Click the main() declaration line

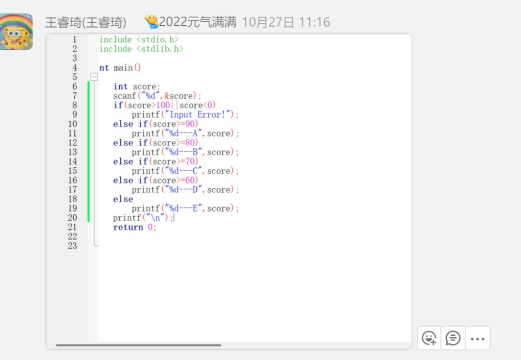pos(120,68)
